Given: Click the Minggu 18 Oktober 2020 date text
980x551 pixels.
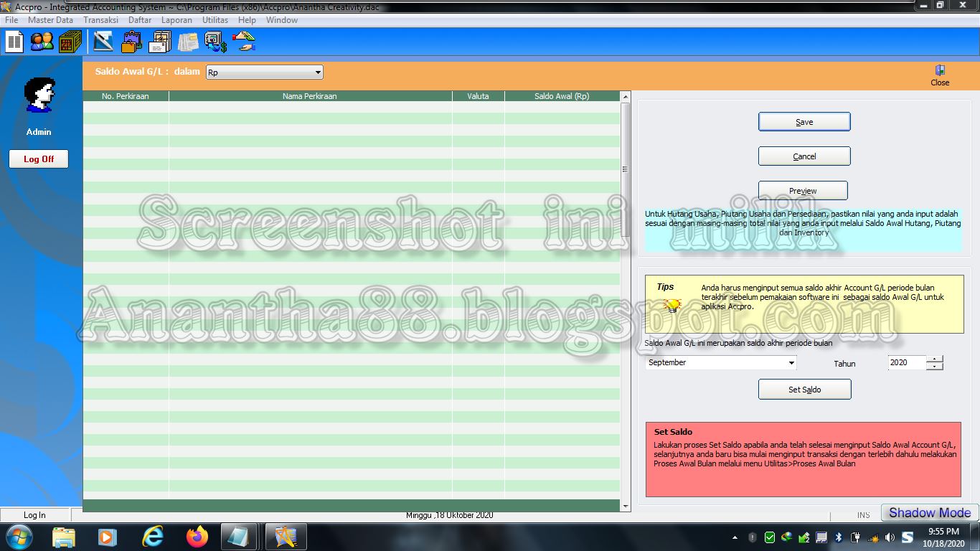Looking at the screenshot, I should (x=450, y=515).
